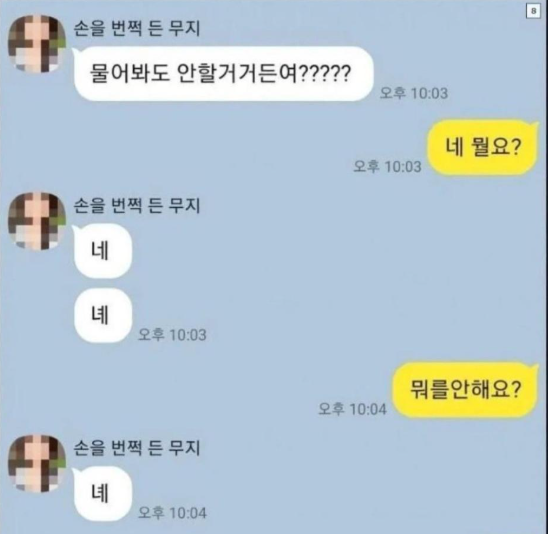This screenshot has height=534, width=548.
Task: Tap the '녜' bubble timestamped 오후 10:03
Action: point(103,315)
